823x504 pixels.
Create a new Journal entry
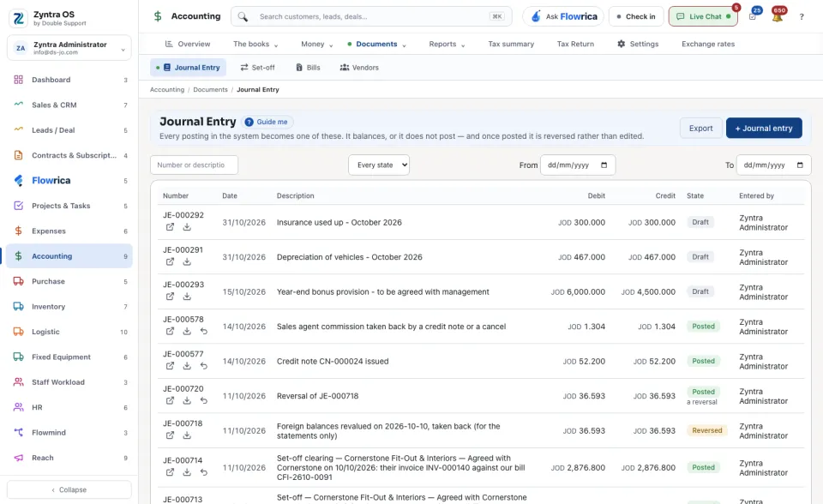point(764,128)
